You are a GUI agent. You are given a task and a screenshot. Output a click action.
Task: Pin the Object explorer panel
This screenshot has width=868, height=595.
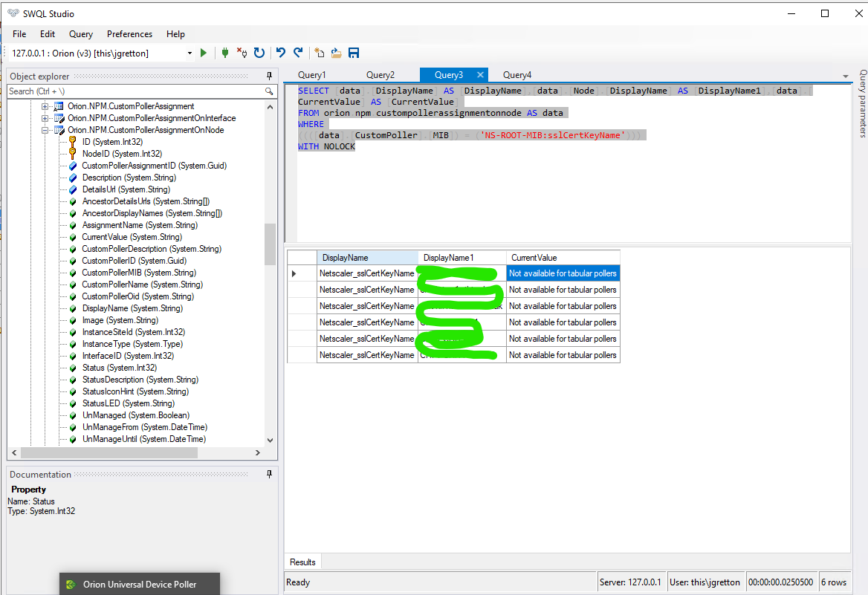click(x=269, y=77)
